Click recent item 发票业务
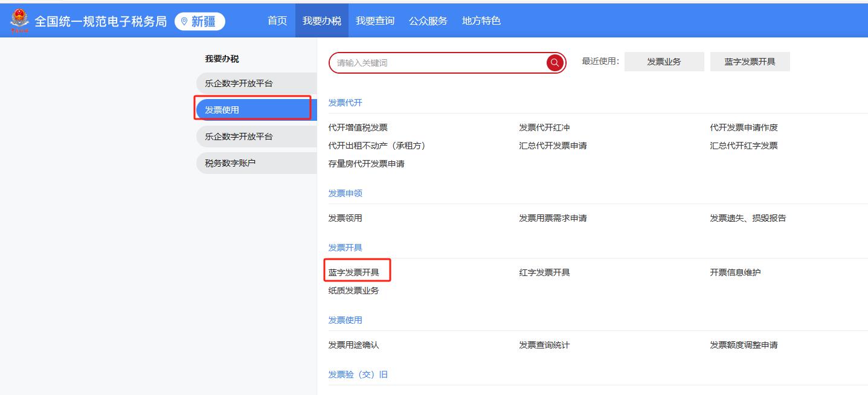Viewport: 868px width, 395px height. 664,62
